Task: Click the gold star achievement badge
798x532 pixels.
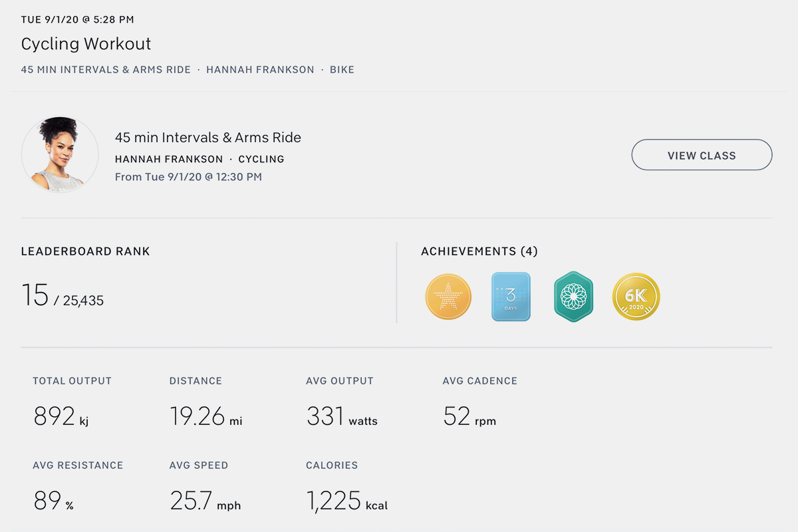Action: click(x=448, y=297)
